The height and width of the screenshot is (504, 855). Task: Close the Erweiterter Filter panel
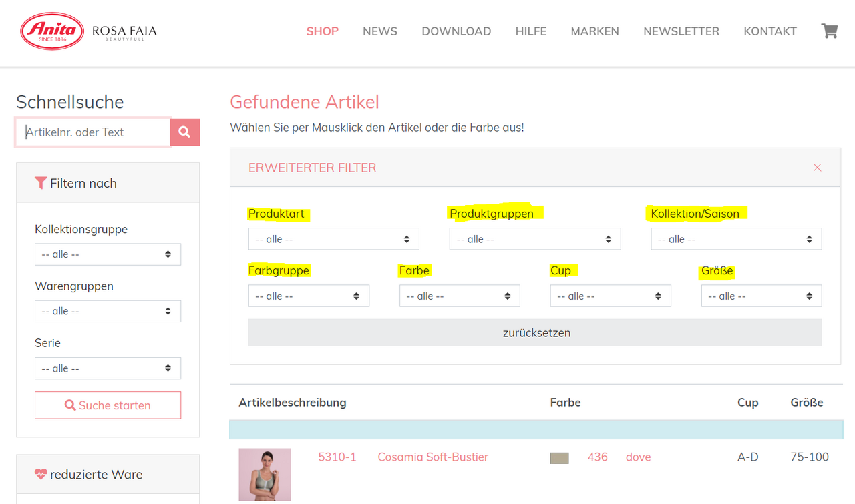tap(817, 168)
